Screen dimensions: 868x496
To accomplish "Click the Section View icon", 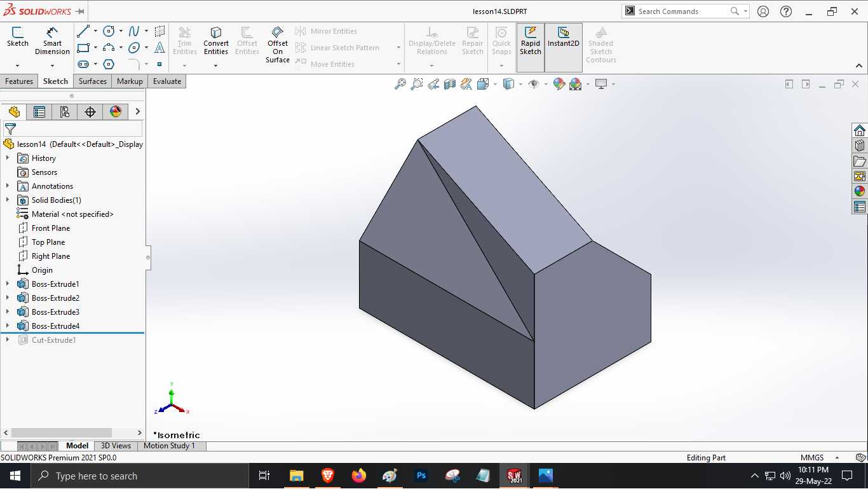I will (x=450, y=84).
